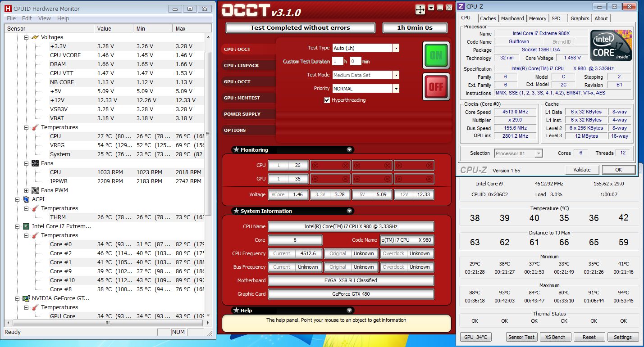The image size is (644, 347).
Task: Collapse the Voltages node in HWMonitor
Action: [x=26, y=37]
